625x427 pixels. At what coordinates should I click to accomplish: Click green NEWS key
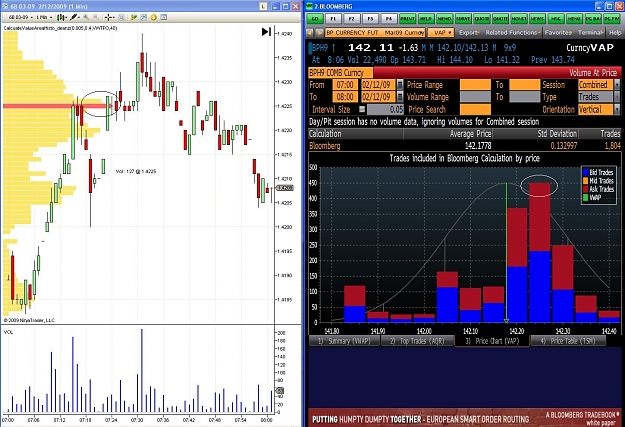tap(537, 18)
